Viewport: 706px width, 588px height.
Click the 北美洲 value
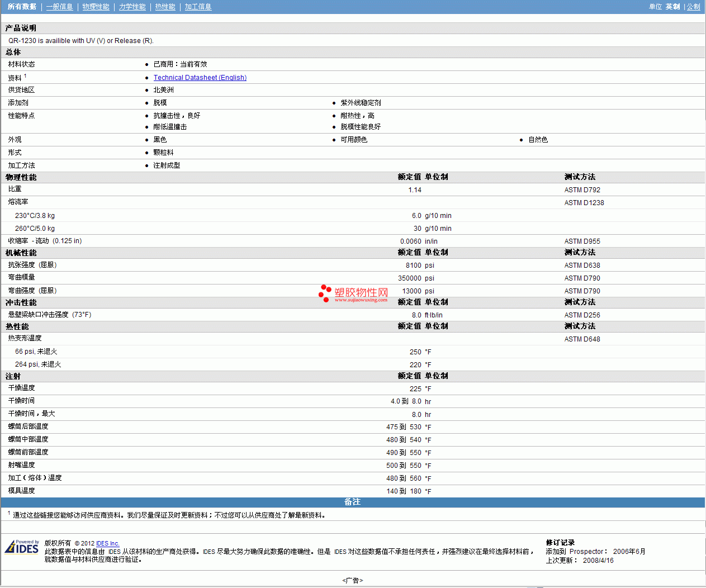[163, 90]
